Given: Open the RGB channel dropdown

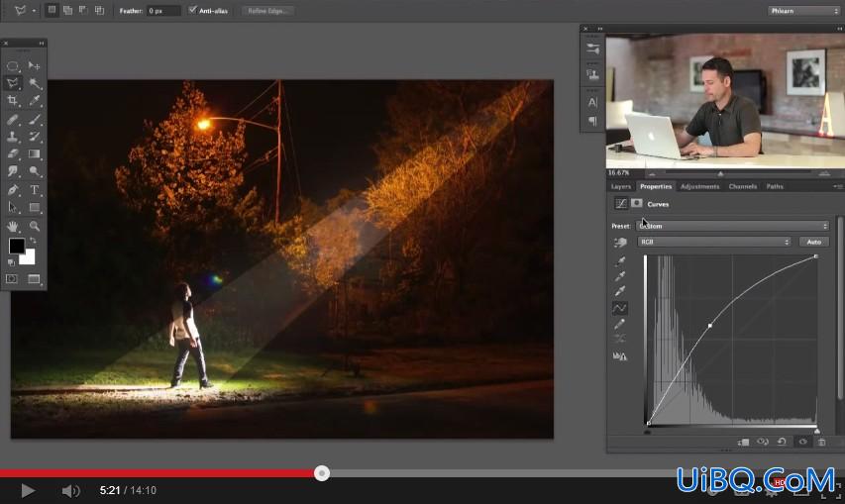Looking at the screenshot, I should coord(714,242).
